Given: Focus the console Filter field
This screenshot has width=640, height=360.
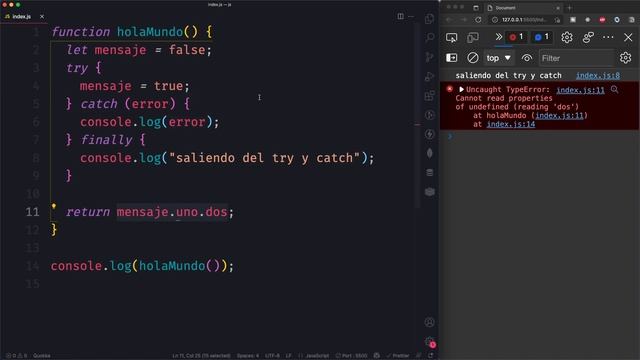Looking at the screenshot, I should point(577,58).
